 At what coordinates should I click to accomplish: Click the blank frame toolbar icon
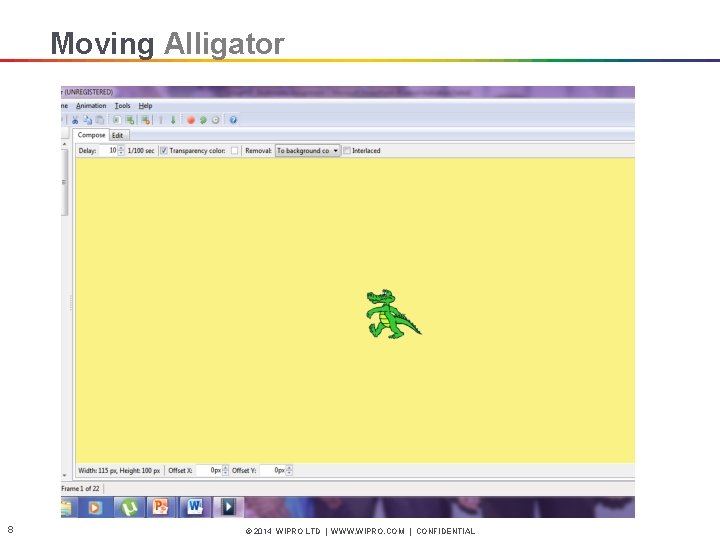[x=117, y=120]
